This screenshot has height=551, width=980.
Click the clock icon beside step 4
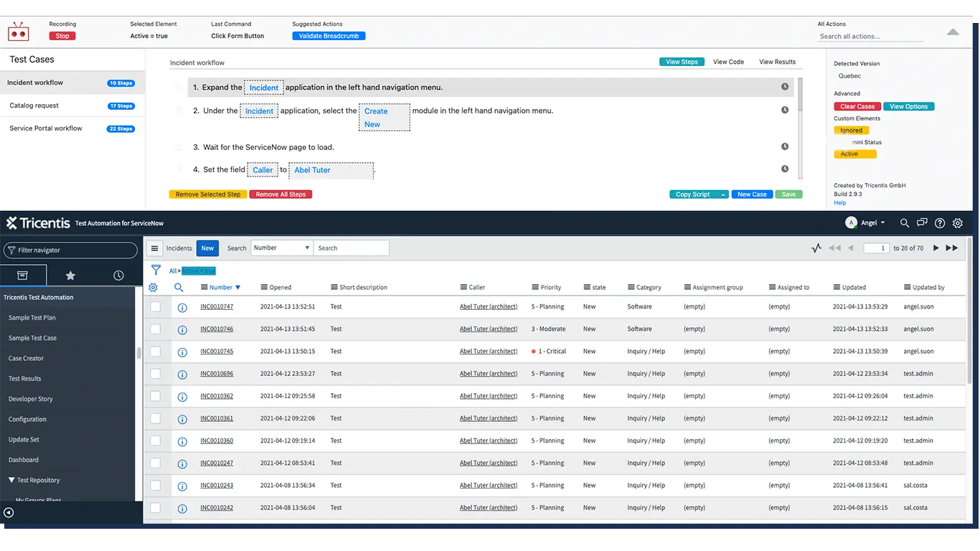(785, 169)
